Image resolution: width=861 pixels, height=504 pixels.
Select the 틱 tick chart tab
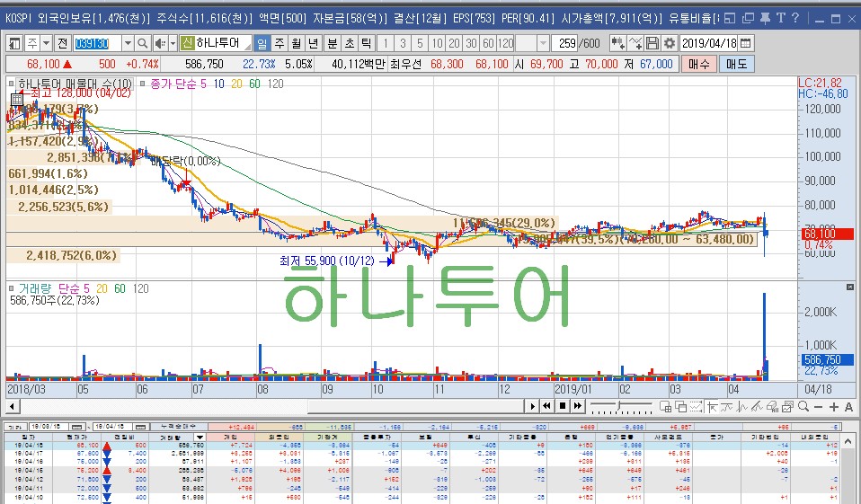(367, 43)
